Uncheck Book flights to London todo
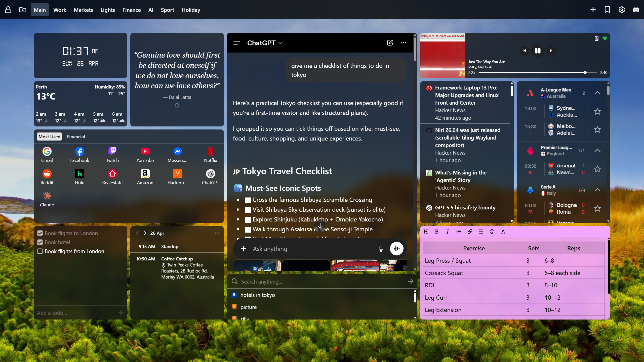This screenshot has width=644, height=362. coord(40,233)
